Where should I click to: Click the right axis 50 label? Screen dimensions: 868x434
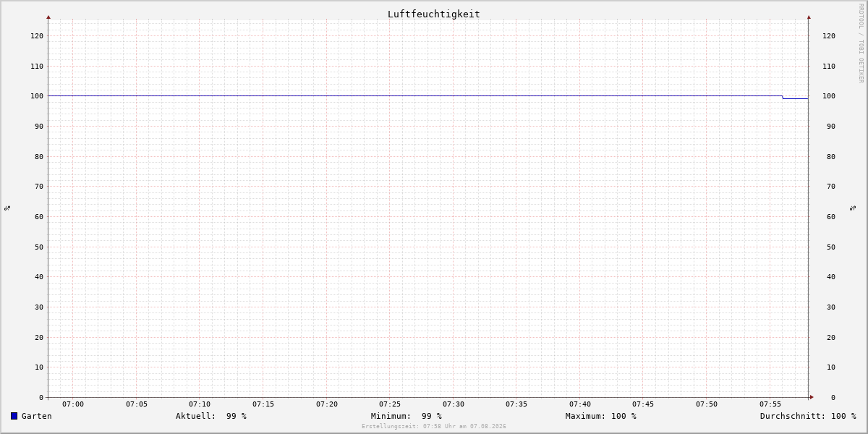pyautogui.click(x=831, y=247)
